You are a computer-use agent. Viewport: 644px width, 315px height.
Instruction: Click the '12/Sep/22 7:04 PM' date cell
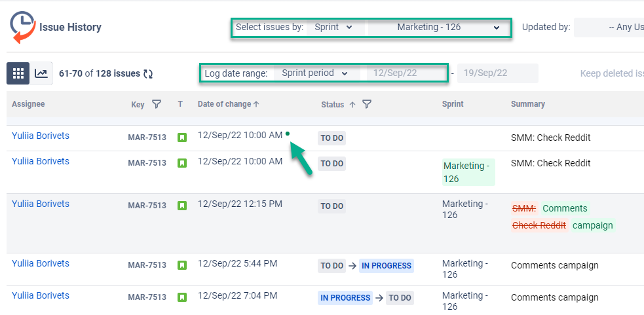click(237, 295)
